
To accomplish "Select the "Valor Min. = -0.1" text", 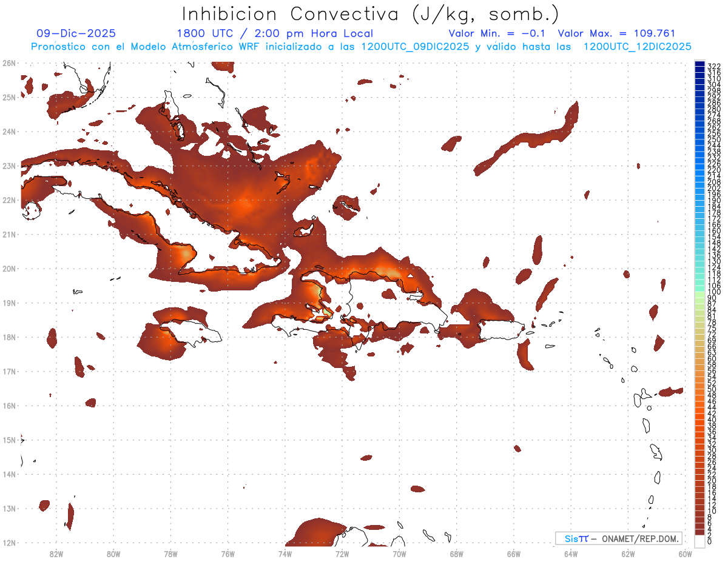I will [498, 33].
